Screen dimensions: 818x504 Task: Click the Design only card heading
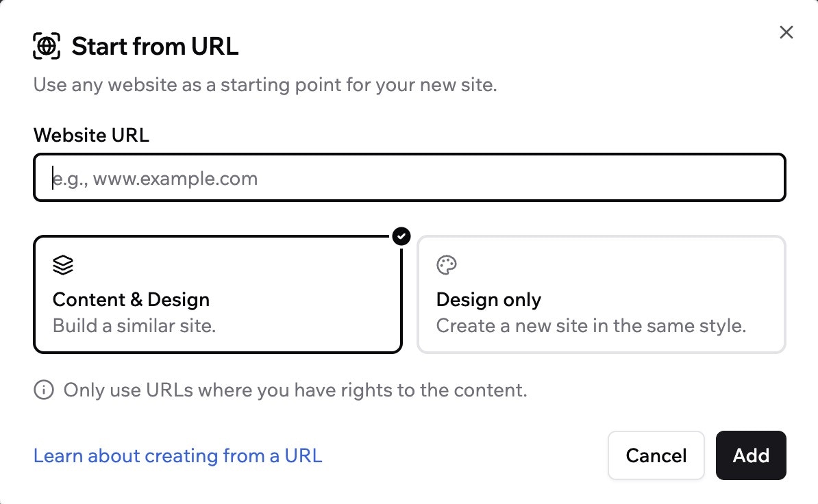coord(488,299)
